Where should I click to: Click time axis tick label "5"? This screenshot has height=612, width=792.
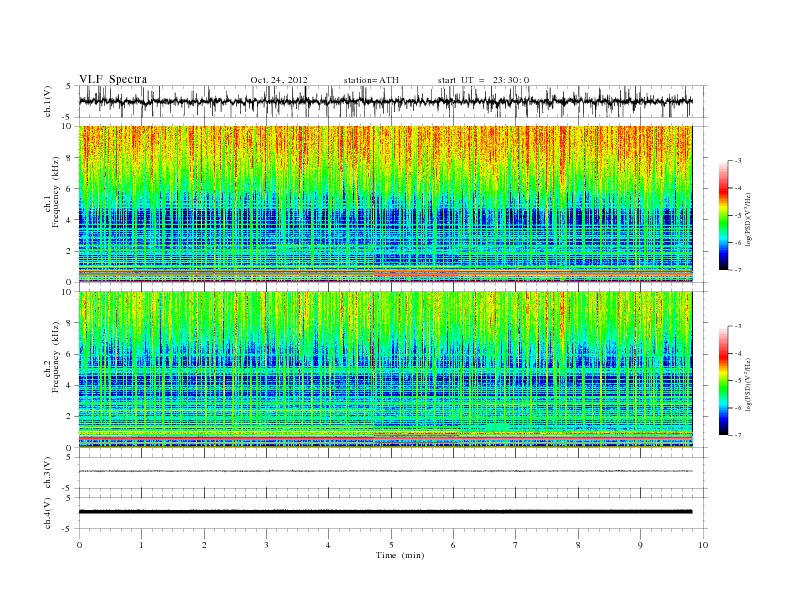coord(391,545)
